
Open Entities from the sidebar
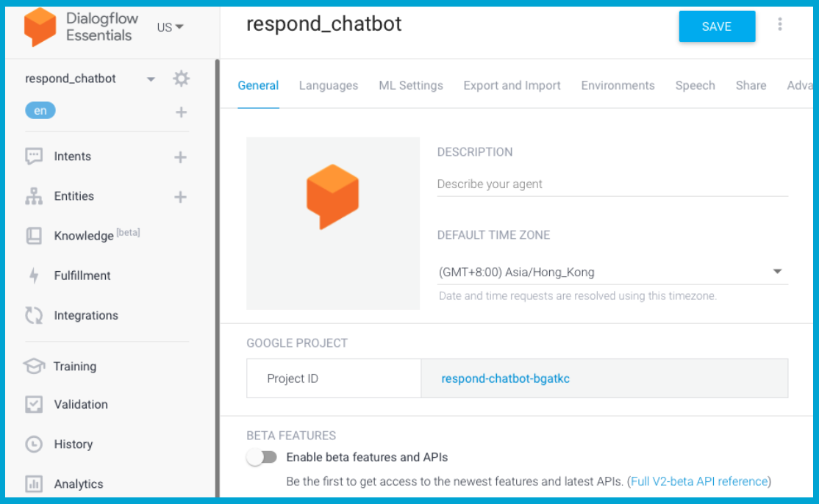click(x=74, y=196)
